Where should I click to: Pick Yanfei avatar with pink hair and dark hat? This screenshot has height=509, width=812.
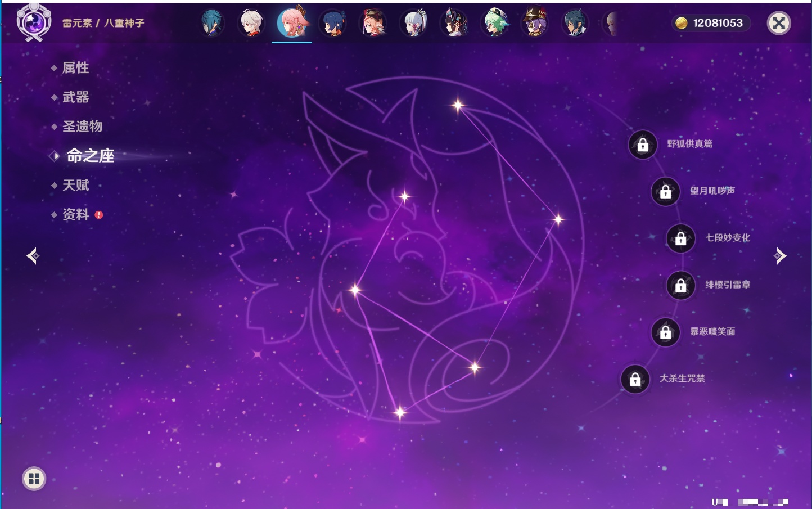373,23
